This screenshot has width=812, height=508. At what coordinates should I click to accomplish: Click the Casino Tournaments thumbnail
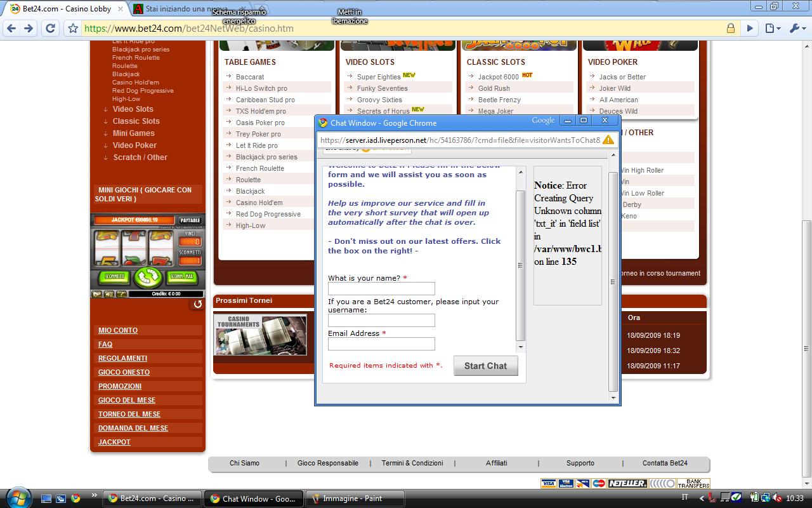point(260,335)
